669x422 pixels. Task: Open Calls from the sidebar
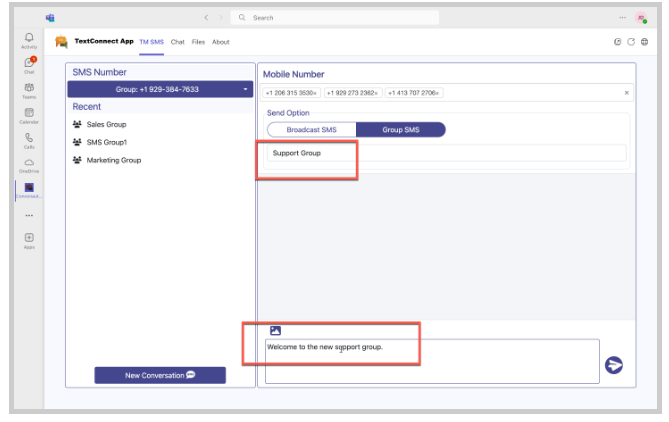[29, 140]
